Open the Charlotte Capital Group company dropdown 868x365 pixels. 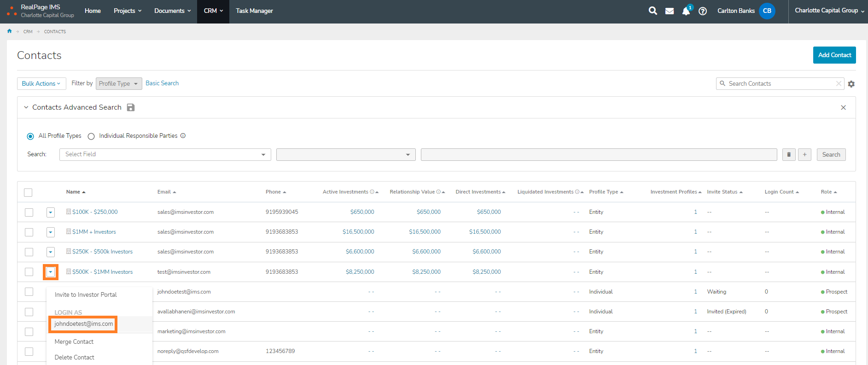tap(829, 11)
